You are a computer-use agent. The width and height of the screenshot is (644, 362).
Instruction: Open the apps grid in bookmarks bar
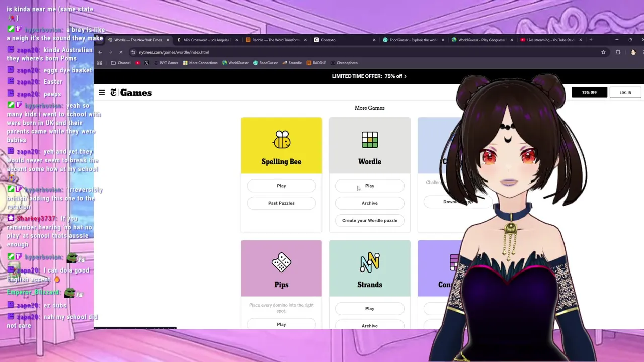coord(99,63)
